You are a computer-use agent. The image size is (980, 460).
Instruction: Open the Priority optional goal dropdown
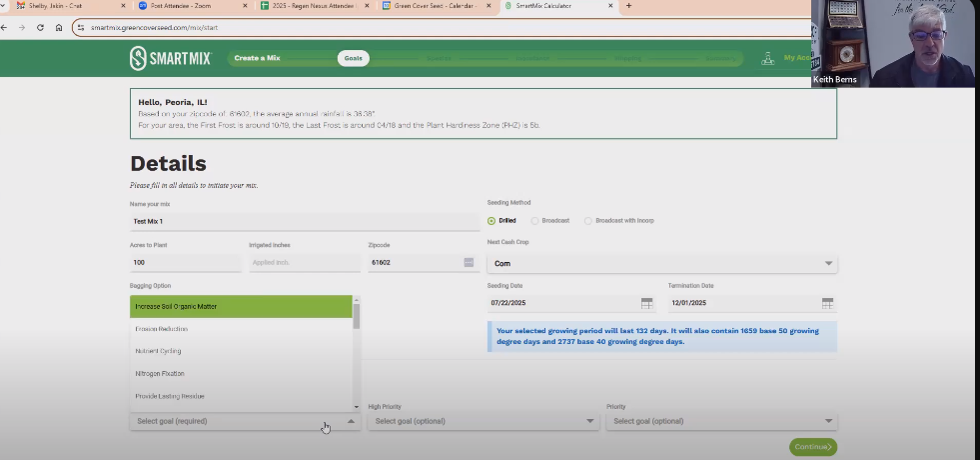[x=721, y=421]
